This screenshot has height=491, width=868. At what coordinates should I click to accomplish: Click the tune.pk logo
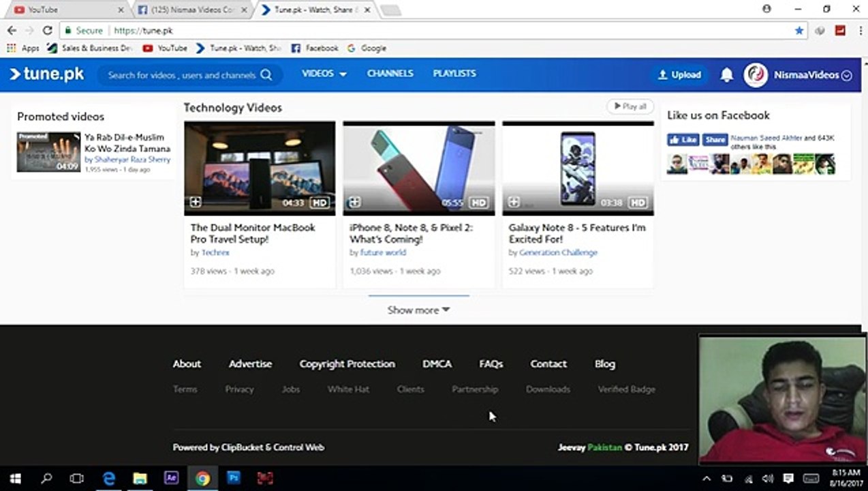coord(46,74)
